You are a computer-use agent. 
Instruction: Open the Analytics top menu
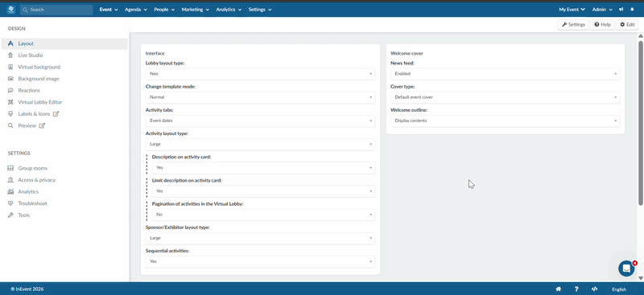coord(229,10)
